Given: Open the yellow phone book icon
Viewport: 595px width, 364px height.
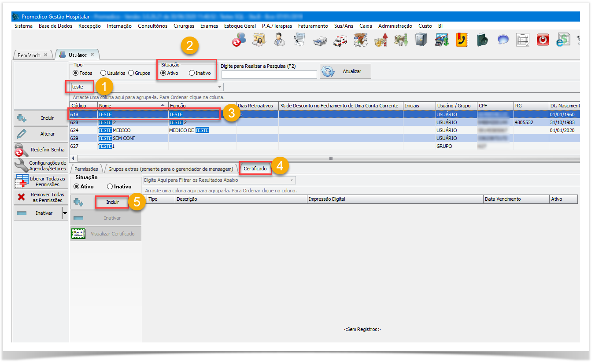Looking at the screenshot, I should [x=462, y=40].
